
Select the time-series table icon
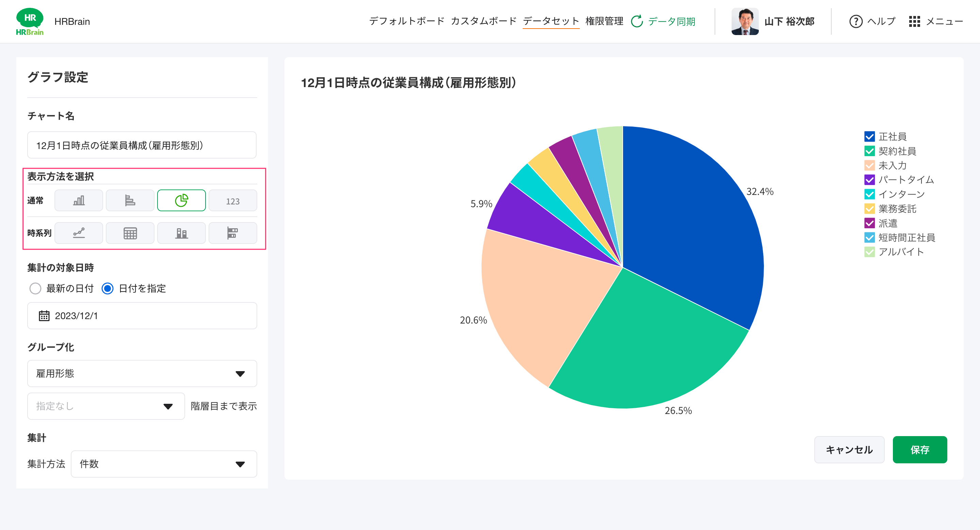[130, 233]
